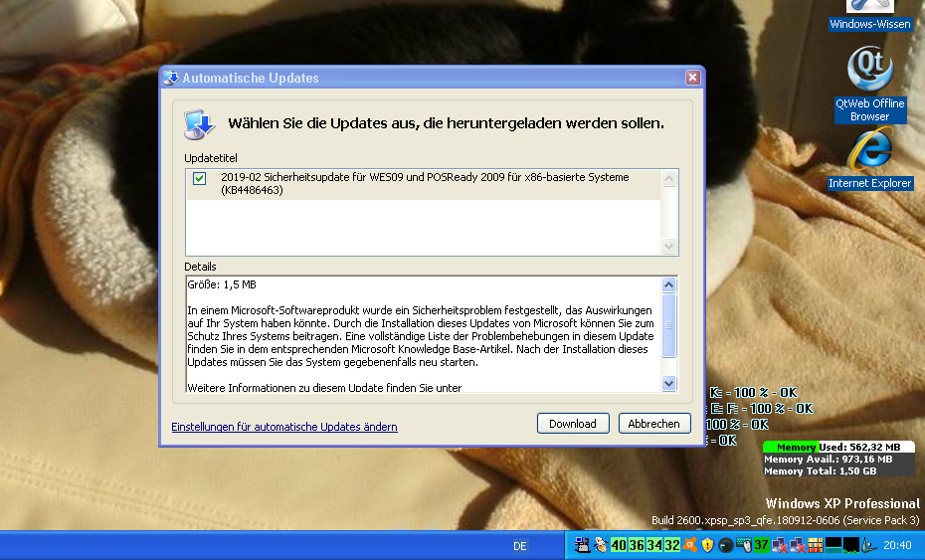Viewport: 925px width, 560px height.
Task: Click the Memory Used desktop gadget bar
Action: tap(838, 447)
